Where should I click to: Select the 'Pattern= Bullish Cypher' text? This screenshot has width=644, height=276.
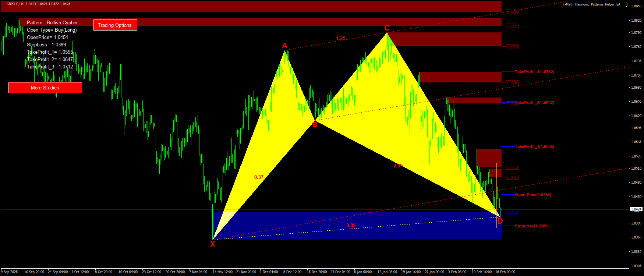tap(52, 23)
